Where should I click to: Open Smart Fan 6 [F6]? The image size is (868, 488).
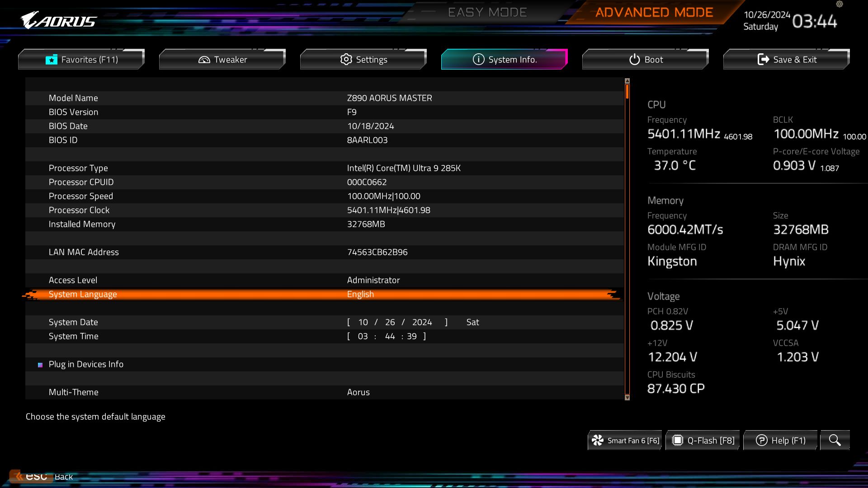625,440
